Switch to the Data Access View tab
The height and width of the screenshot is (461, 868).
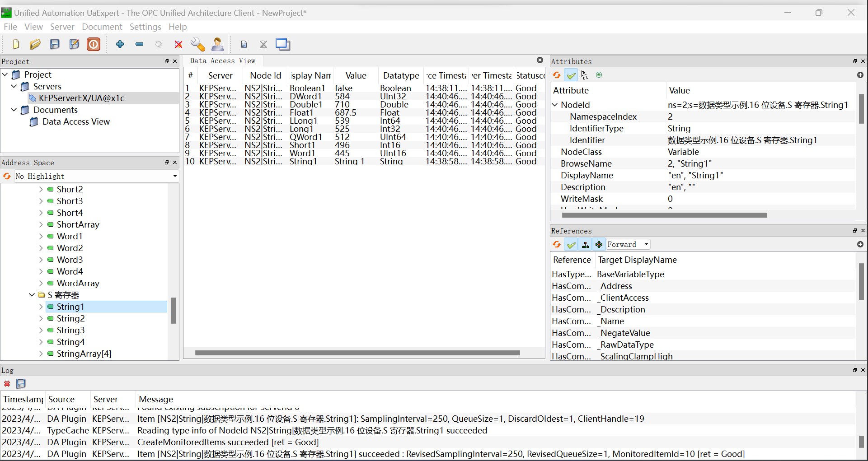coord(223,61)
